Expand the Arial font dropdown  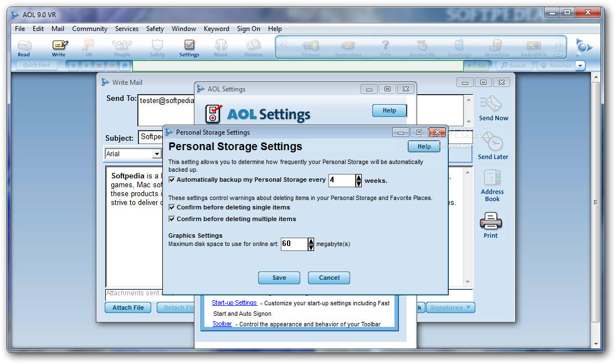click(157, 153)
